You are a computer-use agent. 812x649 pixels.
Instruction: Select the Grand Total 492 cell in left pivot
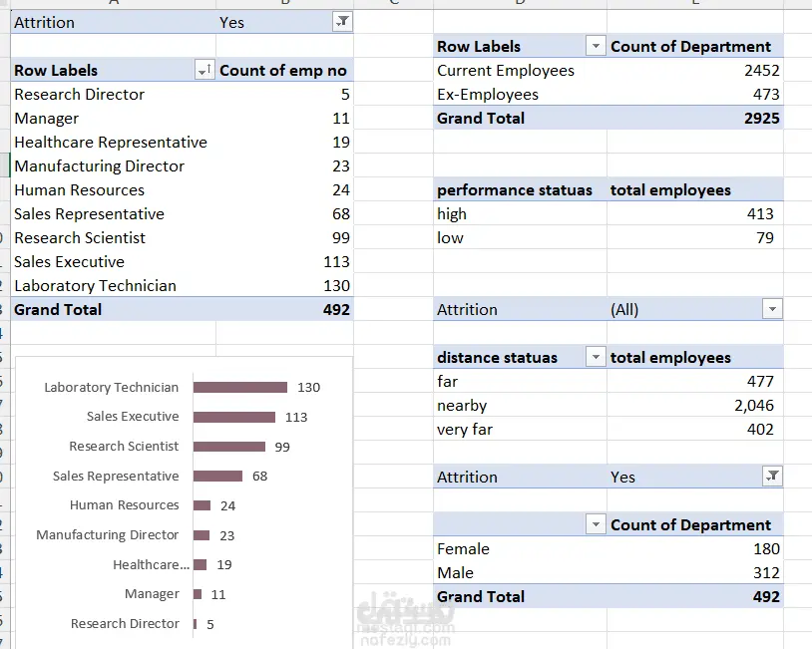pos(285,309)
